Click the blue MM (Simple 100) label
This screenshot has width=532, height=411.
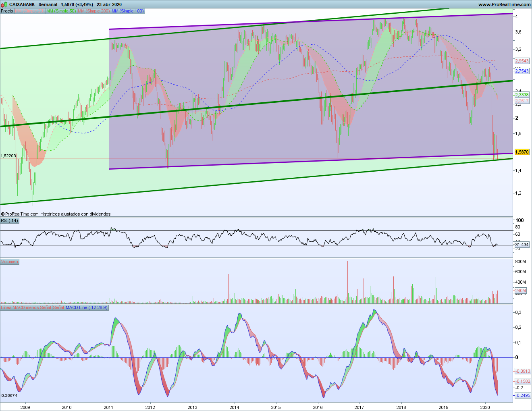coord(127,11)
